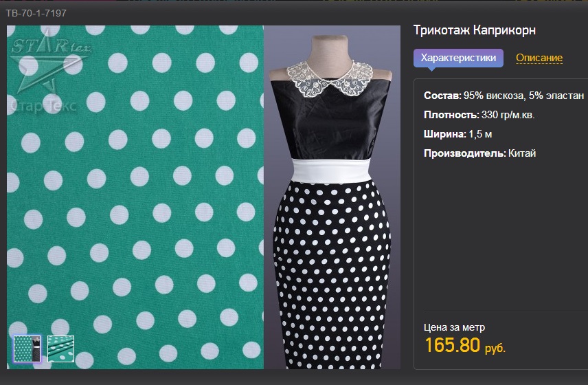Select the second thumbnail showing folded fabric

click(x=60, y=349)
